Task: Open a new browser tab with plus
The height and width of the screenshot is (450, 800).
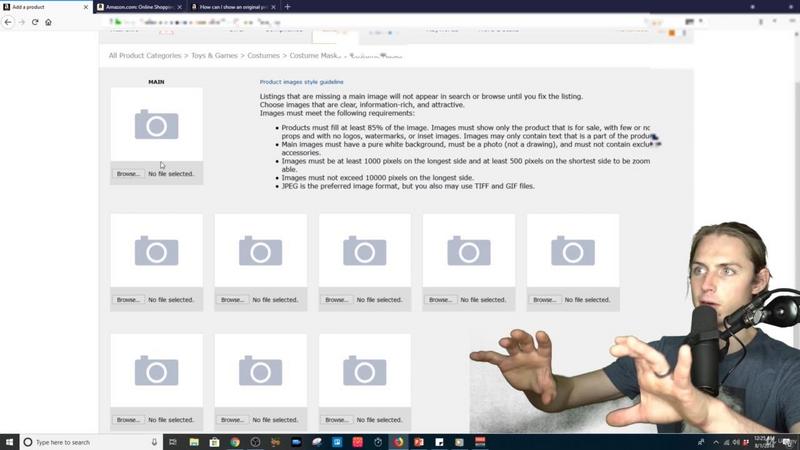Action: (287, 7)
